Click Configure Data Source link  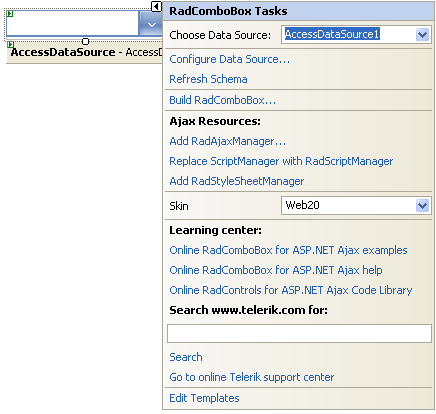(230, 59)
